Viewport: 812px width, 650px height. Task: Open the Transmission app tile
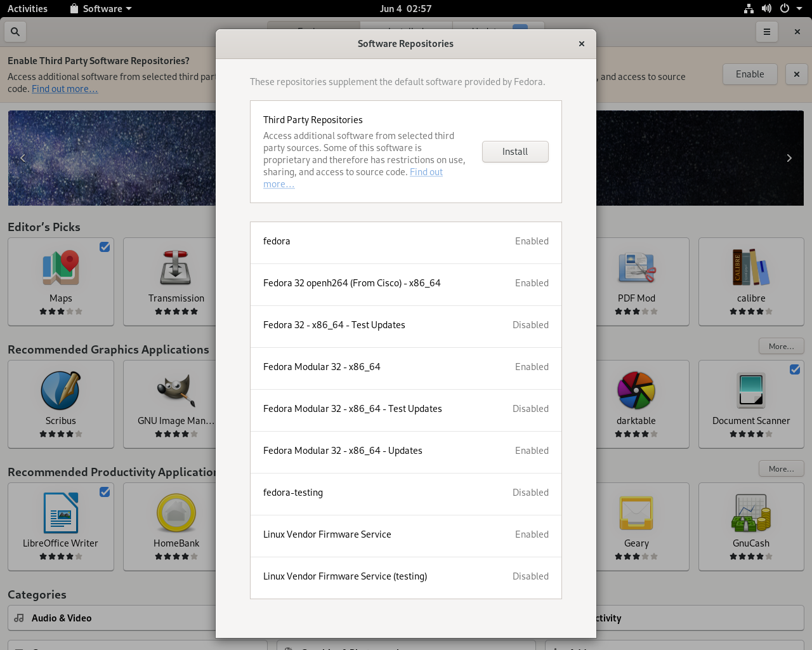click(176, 282)
